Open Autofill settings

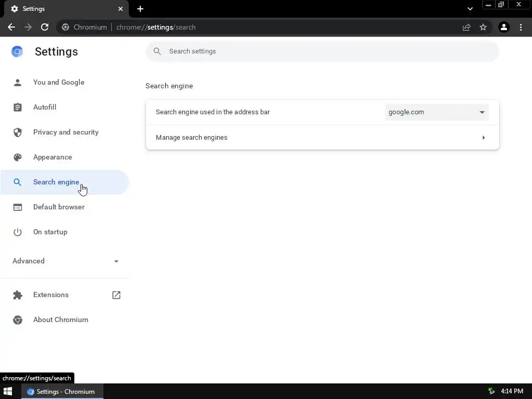pos(64,107)
